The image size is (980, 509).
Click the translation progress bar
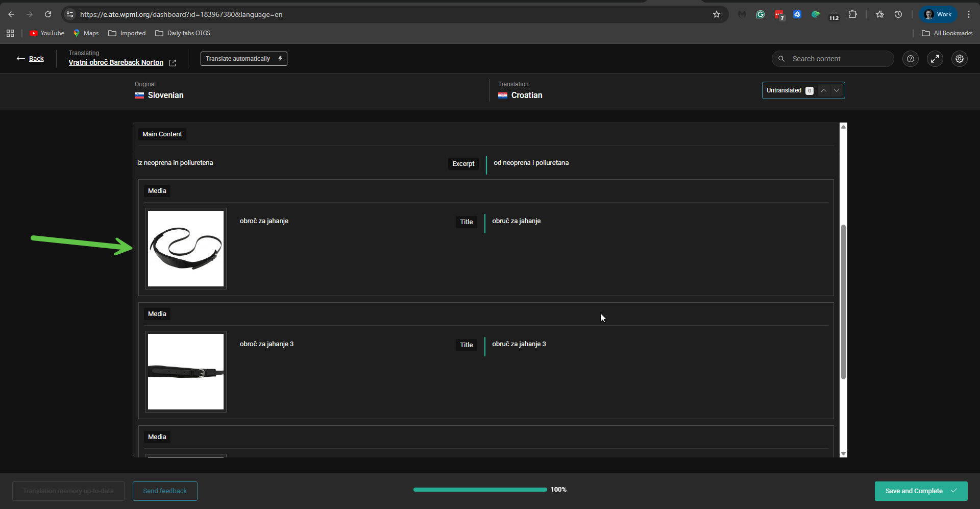tap(480, 490)
